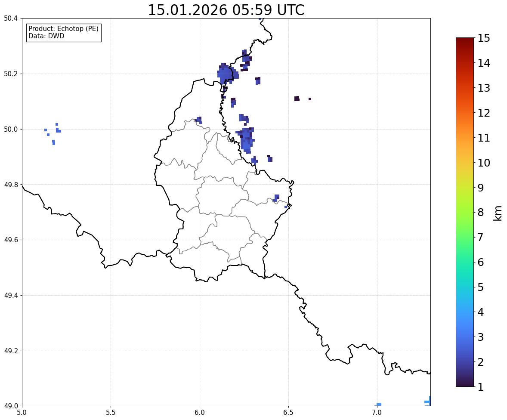The width and height of the screenshot is (507, 420).
Task: Click longitude axis label 5.5
Action: pyautogui.click(x=111, y=413)
